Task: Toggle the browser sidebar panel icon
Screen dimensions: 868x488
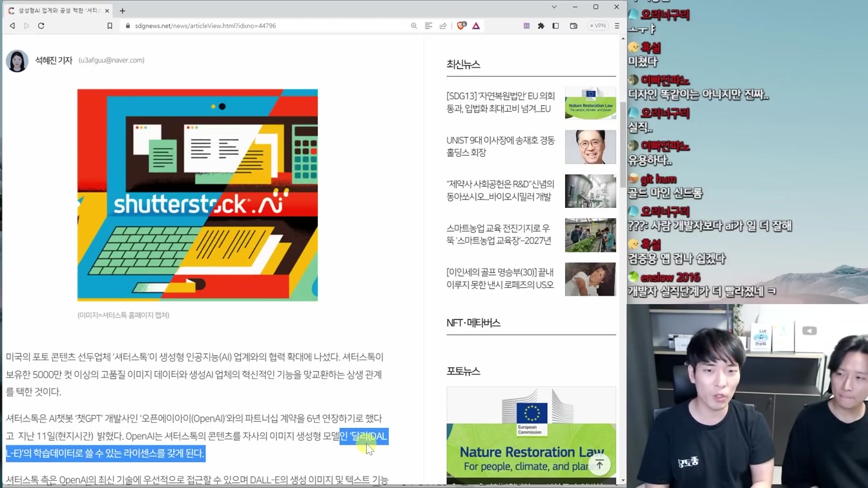Action: tap(555, 26)
